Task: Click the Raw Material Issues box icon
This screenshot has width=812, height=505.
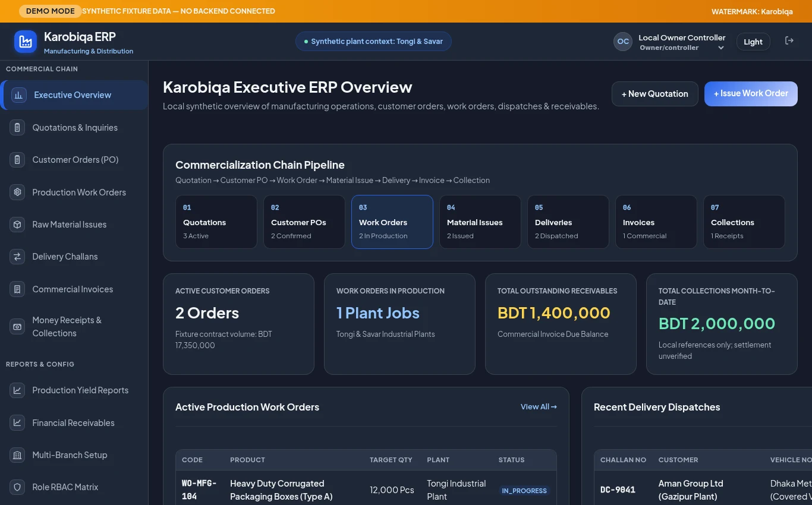Action: click(17, 225)
